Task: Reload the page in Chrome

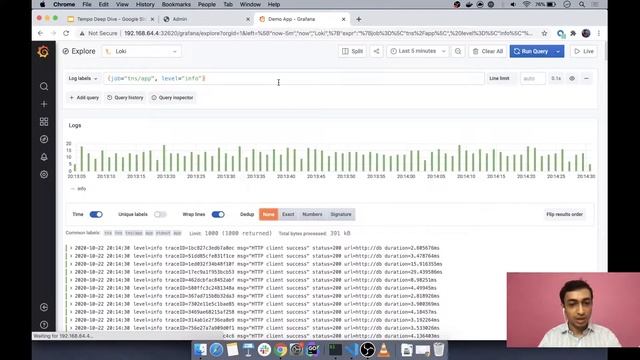Action: [66, 33]
